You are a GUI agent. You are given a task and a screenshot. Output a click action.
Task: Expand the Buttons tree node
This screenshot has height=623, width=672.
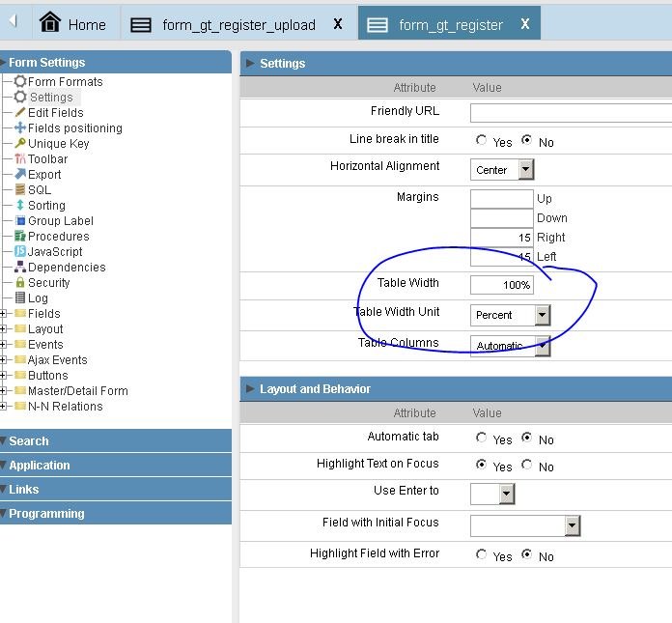coord(3,375)
